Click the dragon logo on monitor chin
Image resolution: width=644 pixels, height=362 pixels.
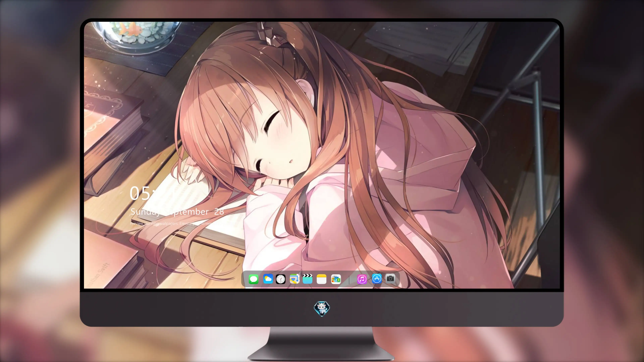(322, 309)
